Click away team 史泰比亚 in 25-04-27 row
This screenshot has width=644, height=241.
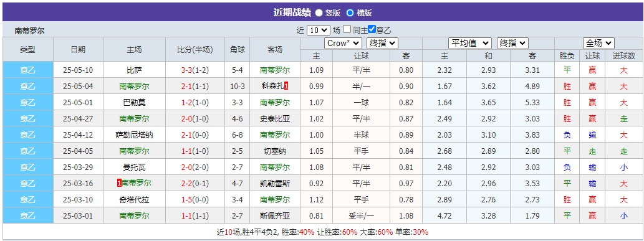coord(275,119)
